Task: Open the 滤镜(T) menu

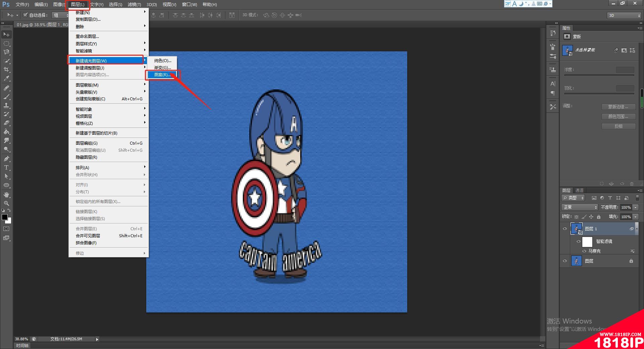Action: 134,4
